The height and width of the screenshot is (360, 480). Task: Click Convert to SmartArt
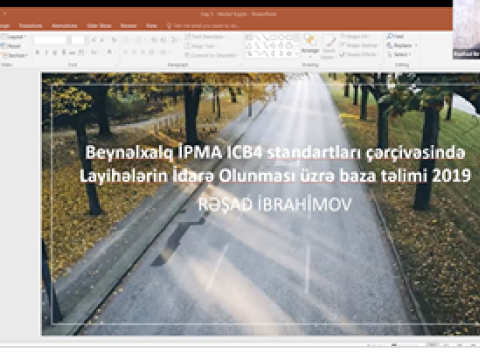click(212, 55)
